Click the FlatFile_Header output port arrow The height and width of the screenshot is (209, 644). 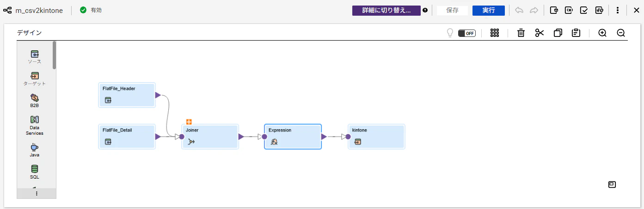158,95
